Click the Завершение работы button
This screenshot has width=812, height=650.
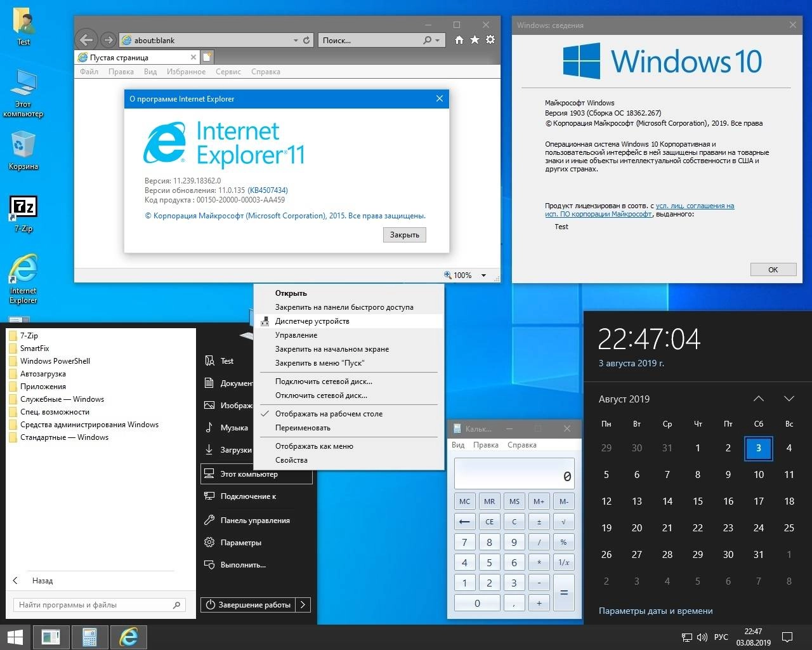(249, 605)
